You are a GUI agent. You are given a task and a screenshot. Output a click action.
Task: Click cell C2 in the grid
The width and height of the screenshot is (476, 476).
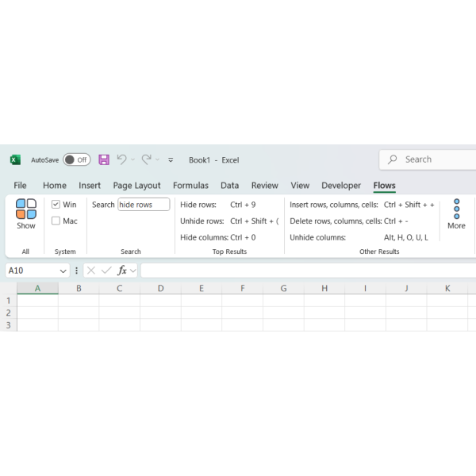click(x=120, y=313)
